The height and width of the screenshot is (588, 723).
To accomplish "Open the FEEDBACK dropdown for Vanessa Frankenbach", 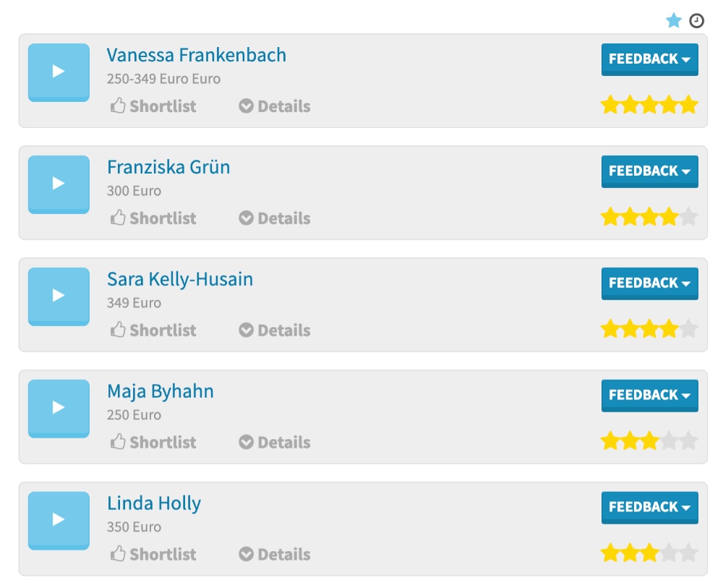I will (x=649, y=60).
